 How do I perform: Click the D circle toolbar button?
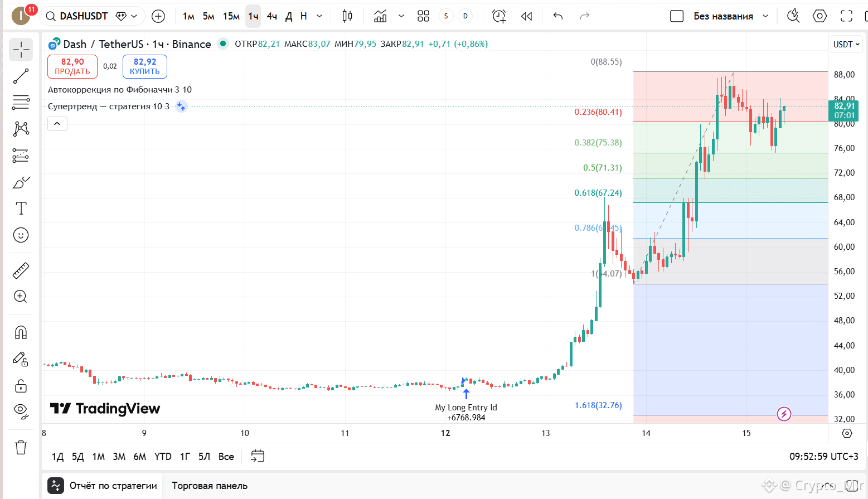pos(465,16)
